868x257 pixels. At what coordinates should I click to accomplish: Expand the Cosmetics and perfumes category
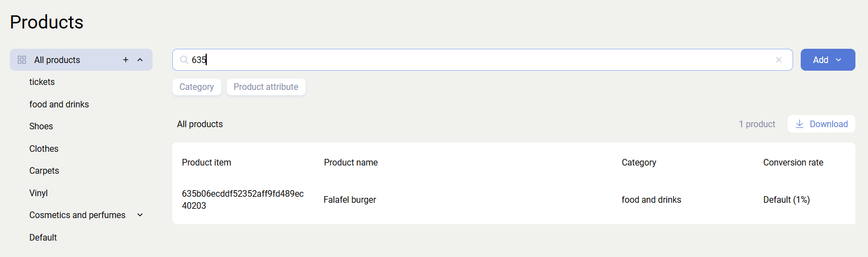tap(140, 215)
